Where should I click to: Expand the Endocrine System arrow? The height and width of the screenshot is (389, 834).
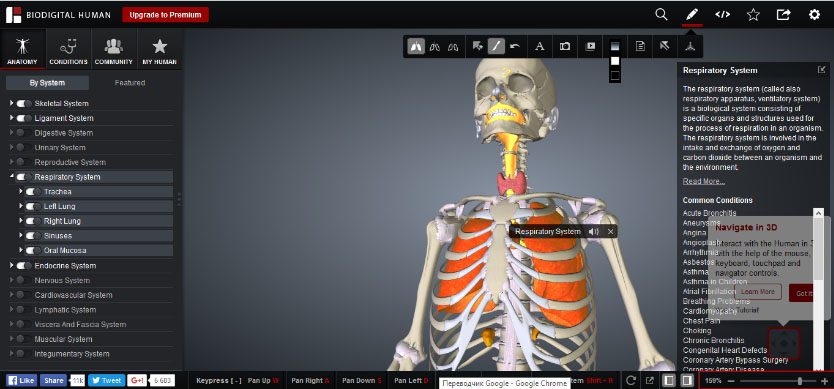pyautogui.click(x=12, y=265)
